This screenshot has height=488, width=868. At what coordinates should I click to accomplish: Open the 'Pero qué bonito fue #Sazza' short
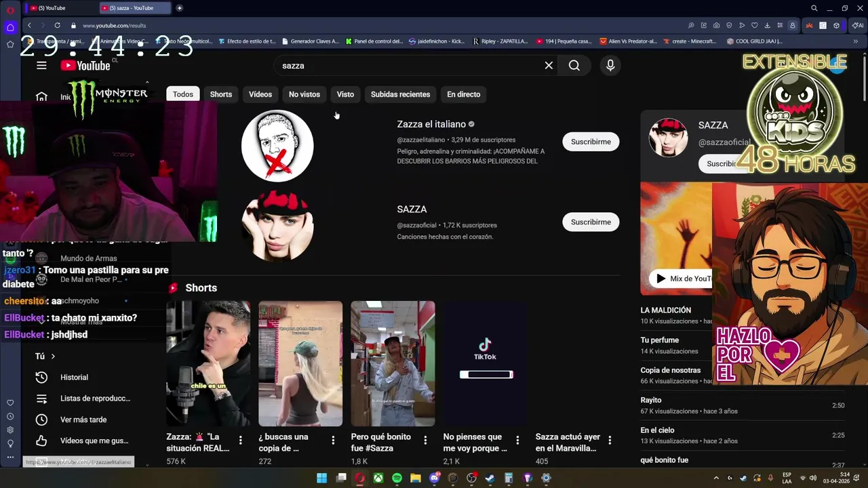point(393,364)
